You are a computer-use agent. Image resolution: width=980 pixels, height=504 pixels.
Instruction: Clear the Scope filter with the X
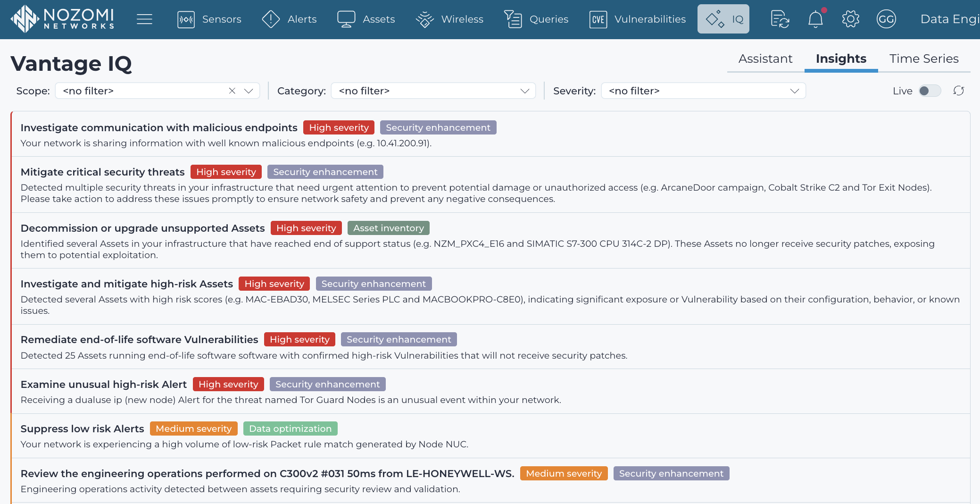[232, 91]
